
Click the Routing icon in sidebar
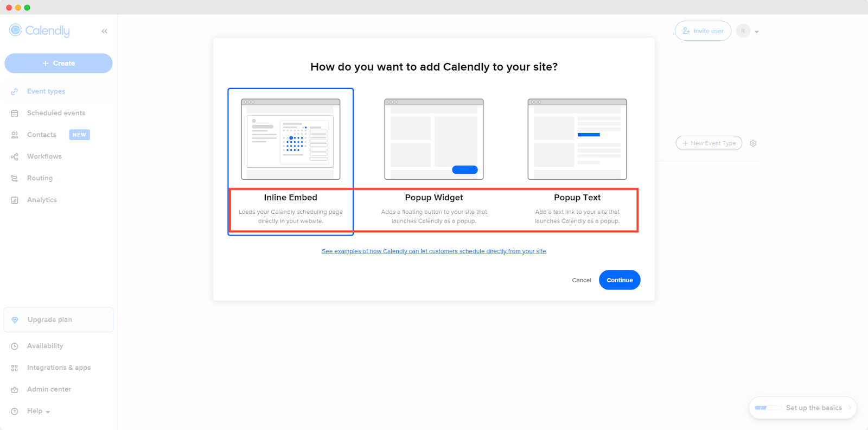click(15, 178)
